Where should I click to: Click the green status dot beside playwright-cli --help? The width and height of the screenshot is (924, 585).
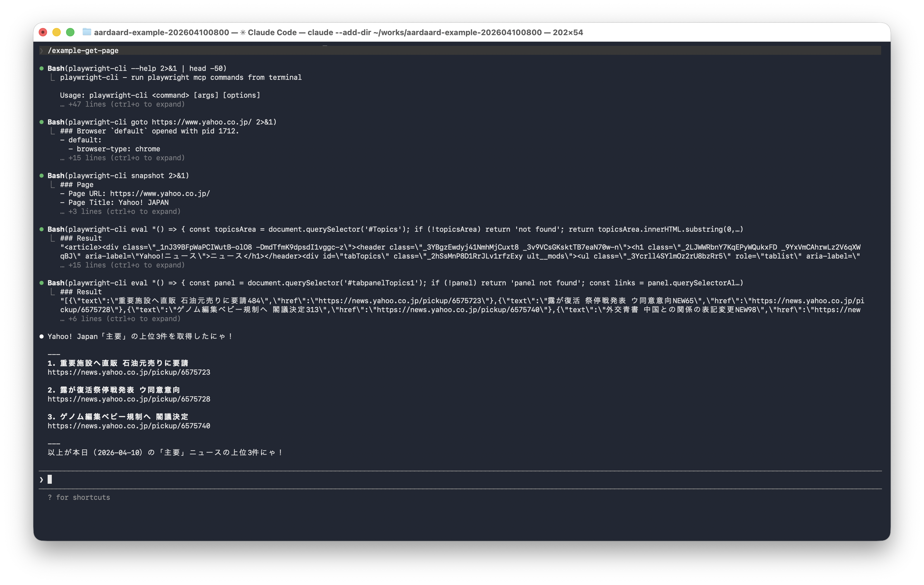(x=41, y=68)
